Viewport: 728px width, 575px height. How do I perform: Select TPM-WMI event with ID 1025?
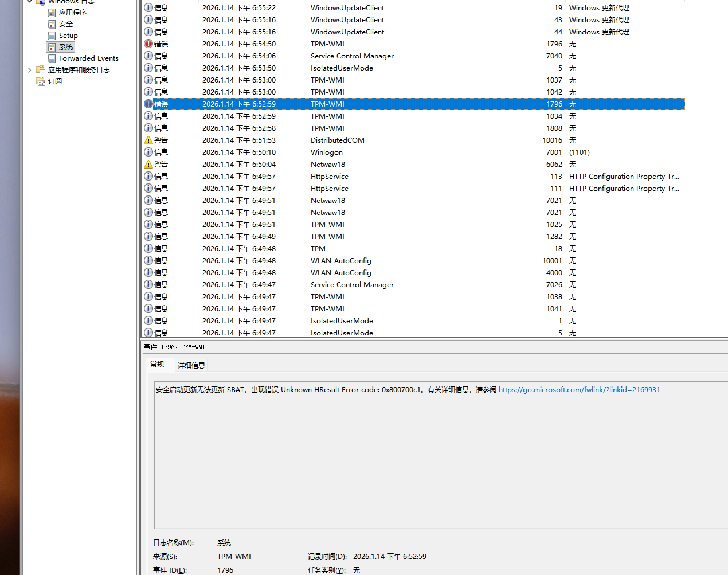coord(413,224)
